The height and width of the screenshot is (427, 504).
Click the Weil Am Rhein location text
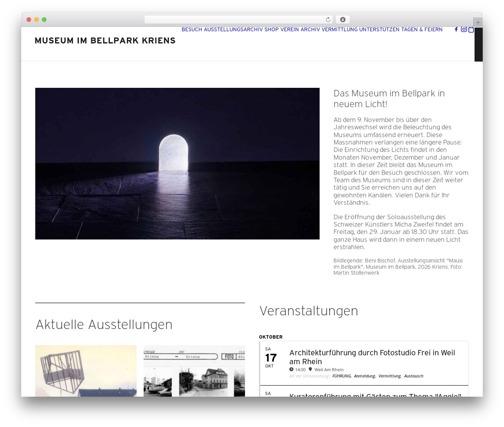[x=329, y=369]
